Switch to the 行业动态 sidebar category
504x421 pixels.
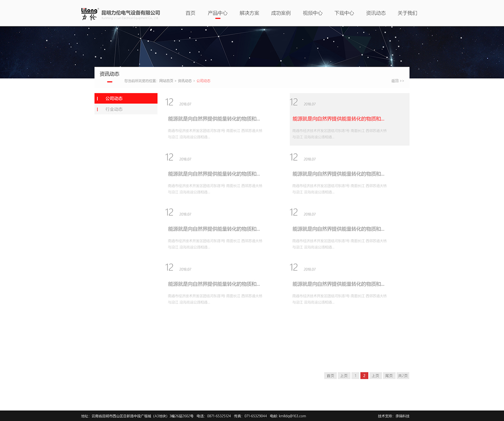[126, 110]
